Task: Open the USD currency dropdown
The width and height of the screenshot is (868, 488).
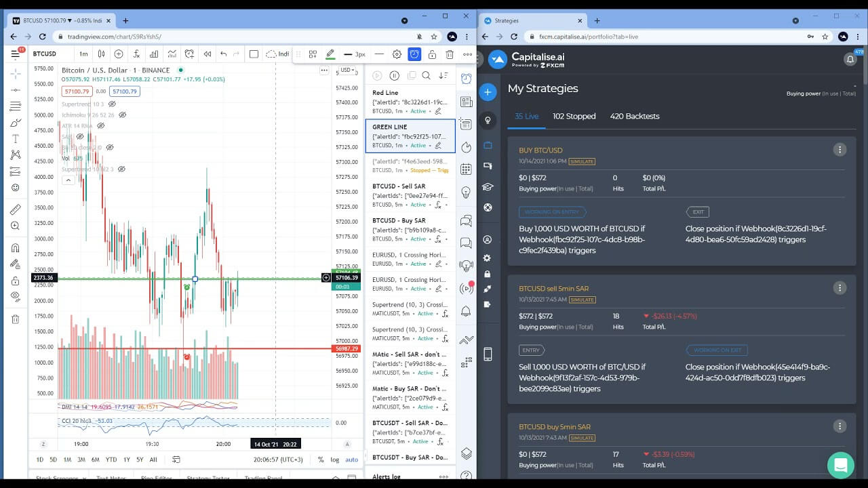Action: (x=347, y=70)
